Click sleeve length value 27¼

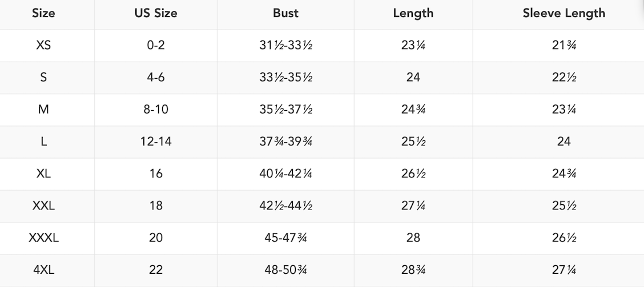[563, 269]
